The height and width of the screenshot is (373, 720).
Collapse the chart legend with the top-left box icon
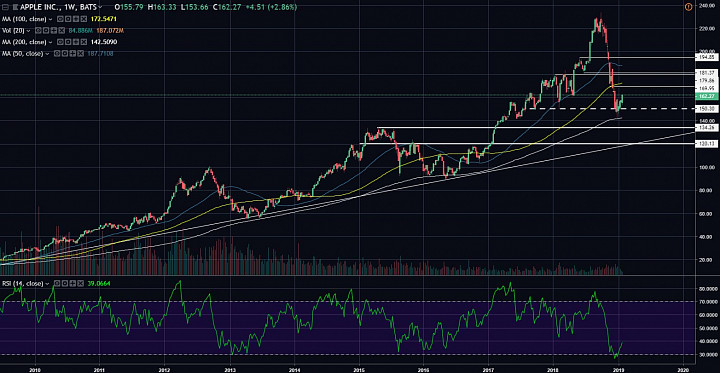(x=5, y=7)
